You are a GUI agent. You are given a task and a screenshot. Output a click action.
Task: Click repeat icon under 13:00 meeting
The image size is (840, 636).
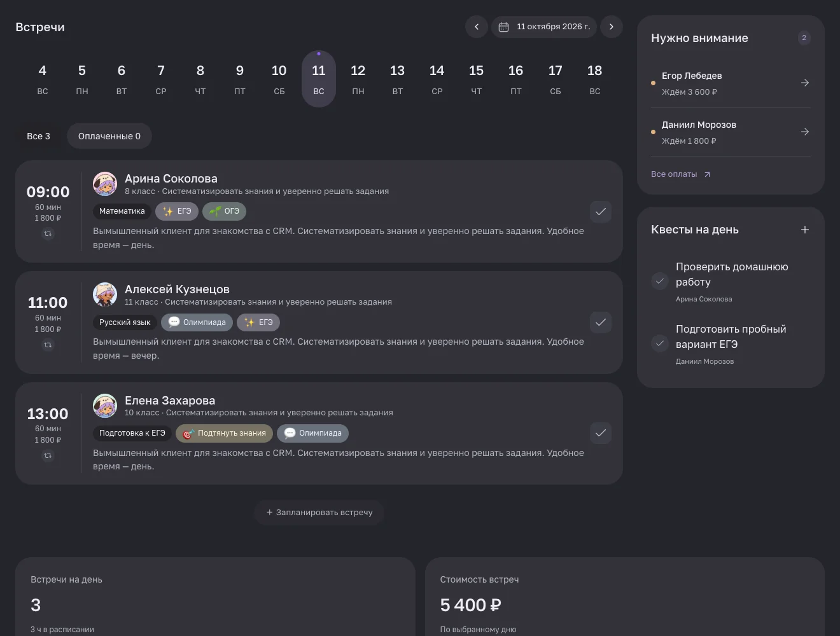[x=48, y=455]
